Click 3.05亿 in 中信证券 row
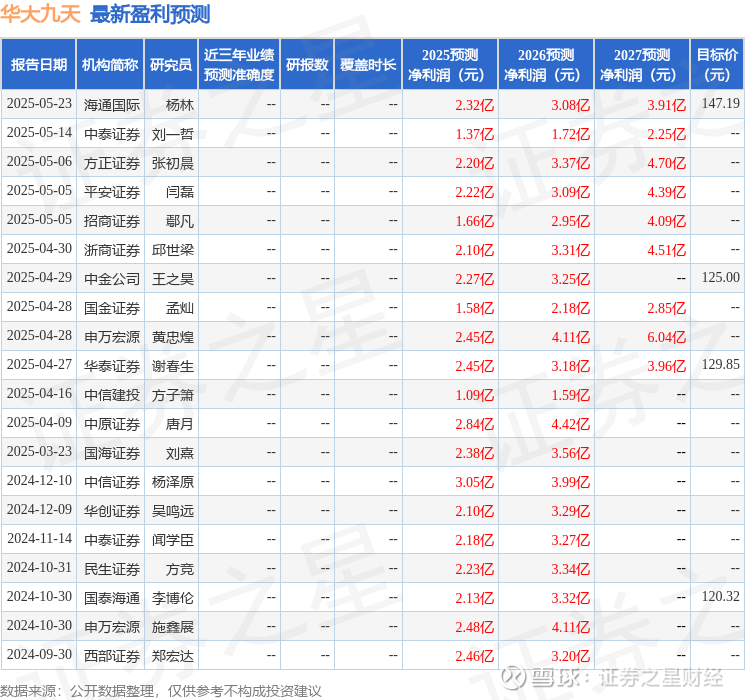 (x=474, y=482)
